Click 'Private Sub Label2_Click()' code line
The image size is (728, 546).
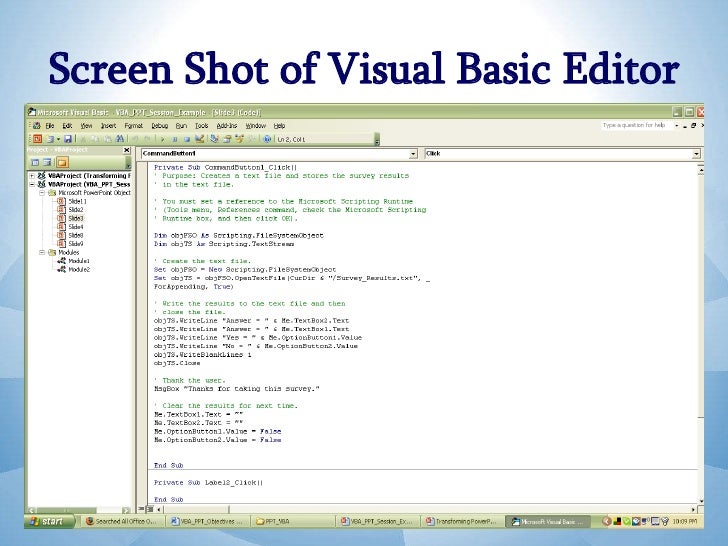(208, 483)
